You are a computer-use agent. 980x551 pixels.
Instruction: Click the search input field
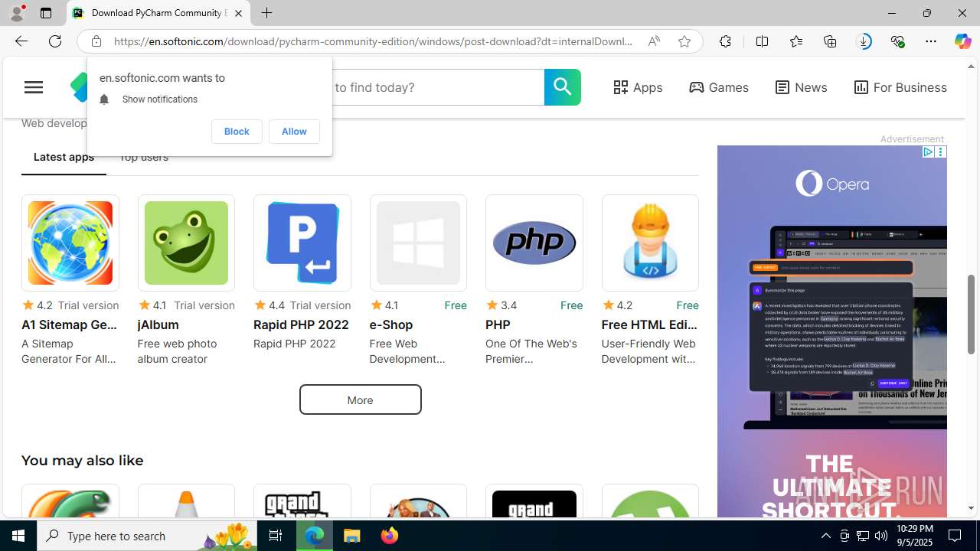436,87
